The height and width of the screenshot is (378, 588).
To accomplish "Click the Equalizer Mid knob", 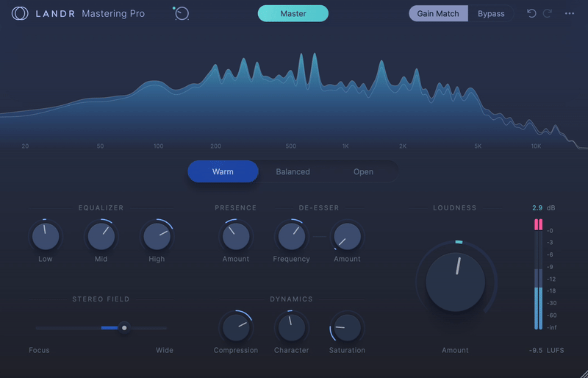I will tap(101, 237).
